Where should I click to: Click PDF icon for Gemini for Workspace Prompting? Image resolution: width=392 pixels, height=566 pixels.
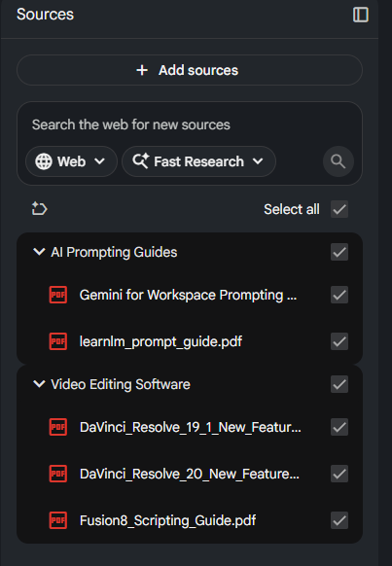tap(58, 295)
